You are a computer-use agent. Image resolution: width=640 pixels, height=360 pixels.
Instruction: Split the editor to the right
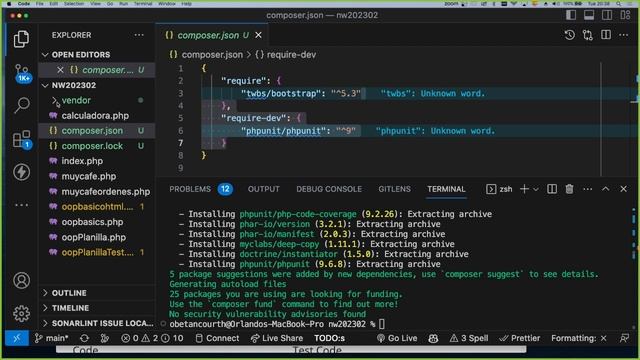coord(606,35)
